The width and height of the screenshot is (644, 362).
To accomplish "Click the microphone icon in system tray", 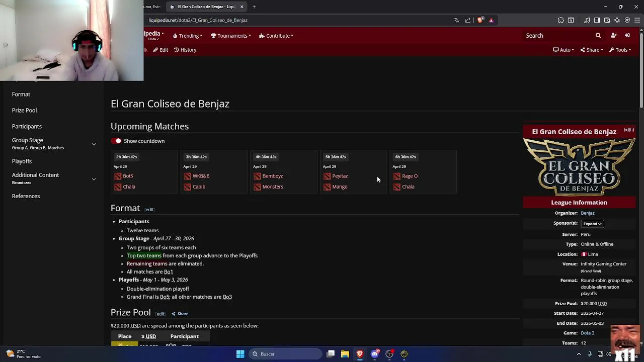I will (589, 354).
